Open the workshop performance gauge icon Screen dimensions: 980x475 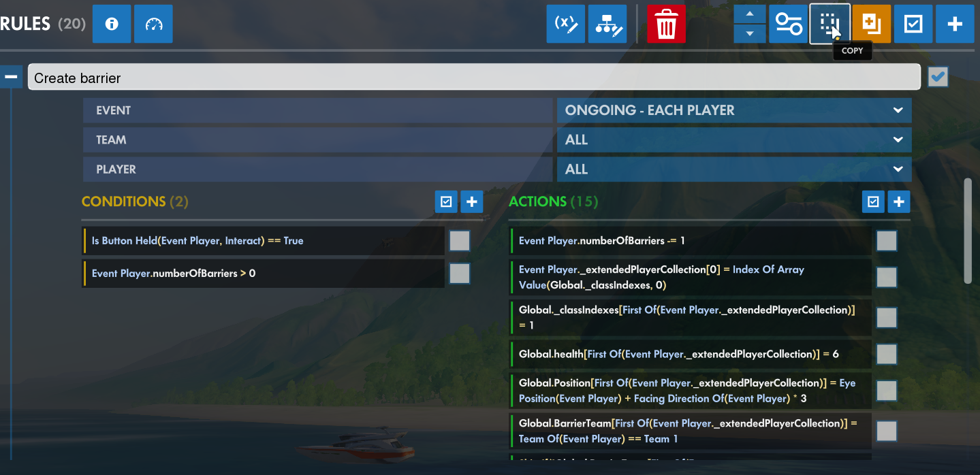pyautogui.click(x=153, y=24)
